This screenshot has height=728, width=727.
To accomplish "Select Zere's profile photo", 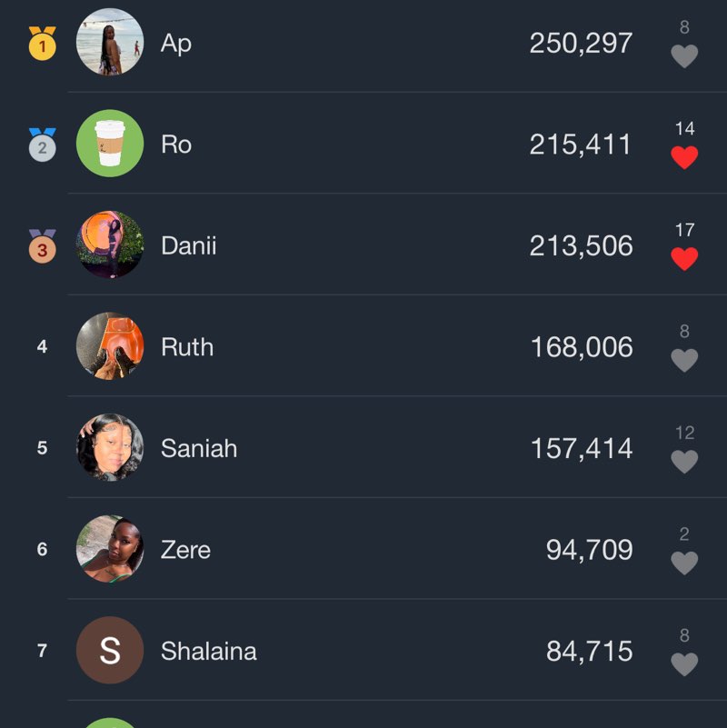I will click(110, 549).
